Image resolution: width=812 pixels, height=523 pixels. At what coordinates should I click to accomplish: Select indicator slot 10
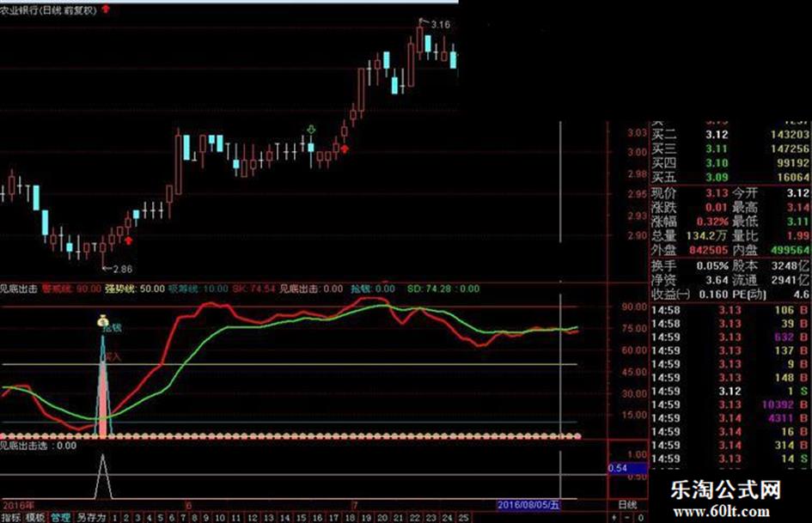point(220,517)
